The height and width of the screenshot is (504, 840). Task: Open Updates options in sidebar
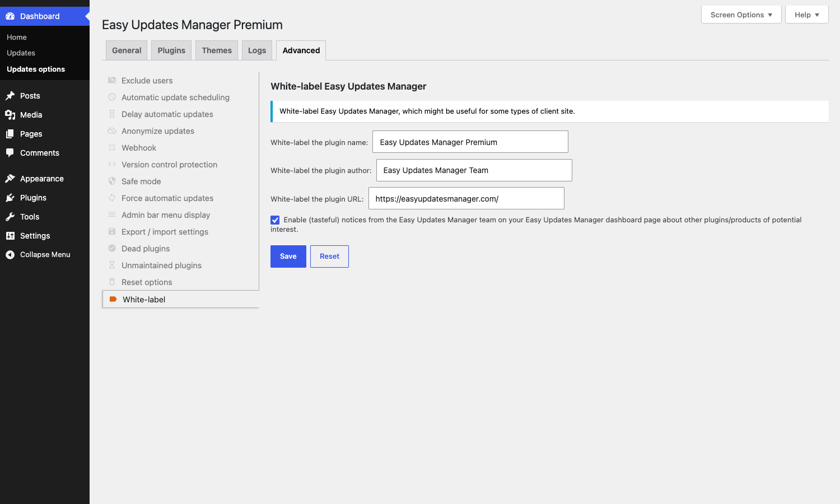pos(36,69)
